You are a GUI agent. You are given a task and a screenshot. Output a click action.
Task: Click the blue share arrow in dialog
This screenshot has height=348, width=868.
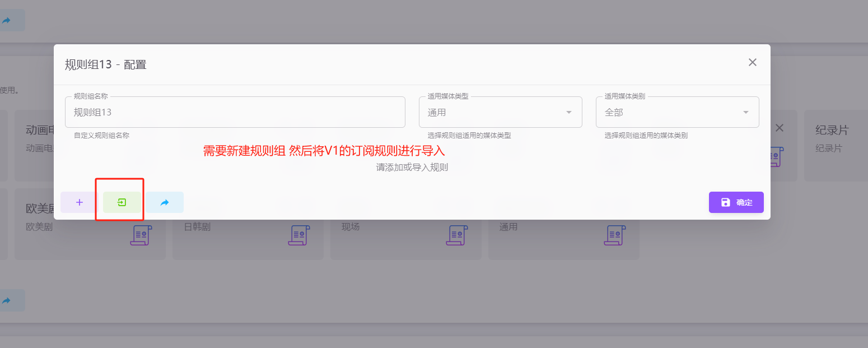tap(165, 202)
